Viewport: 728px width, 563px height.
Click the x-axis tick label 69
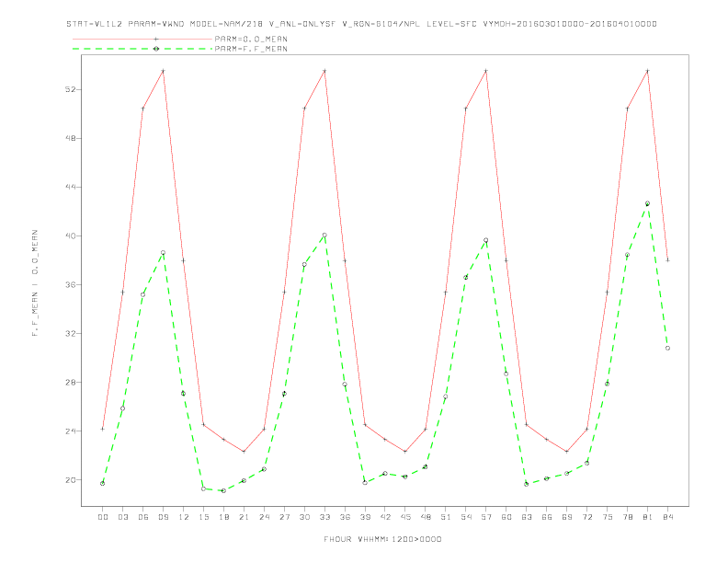click(567, 517)
